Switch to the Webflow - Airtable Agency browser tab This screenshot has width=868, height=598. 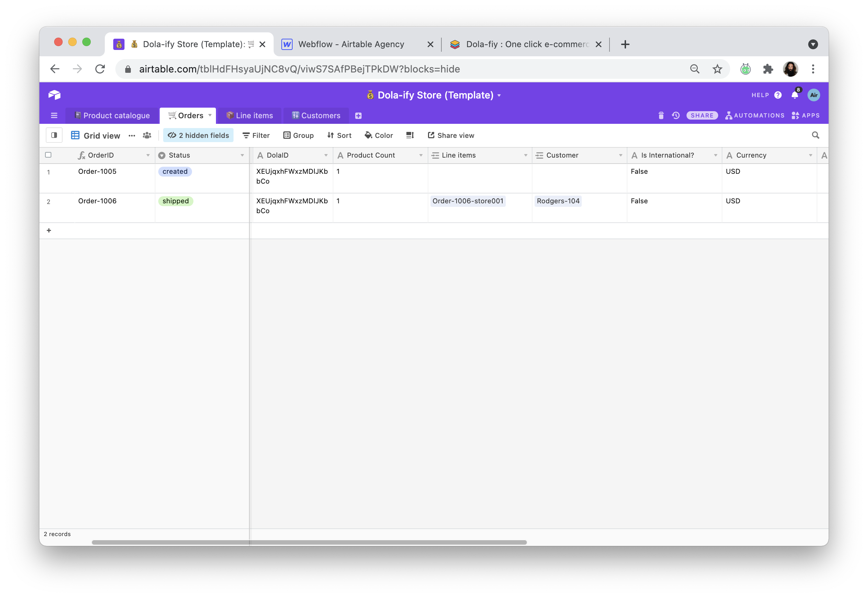pyautogui.click(x=351, y=44)
